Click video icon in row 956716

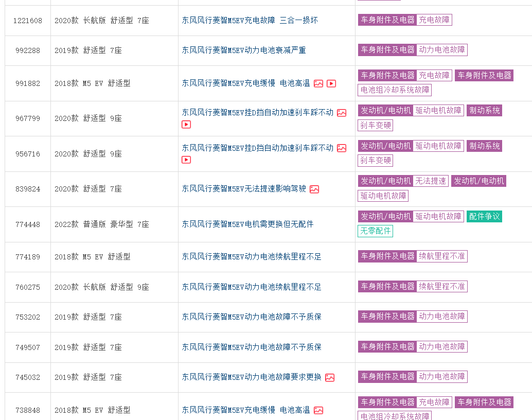(186, 160)
